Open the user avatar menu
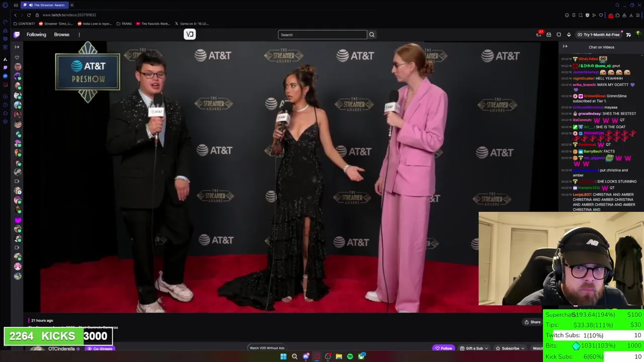644x362 pixels. click(637, 35)
